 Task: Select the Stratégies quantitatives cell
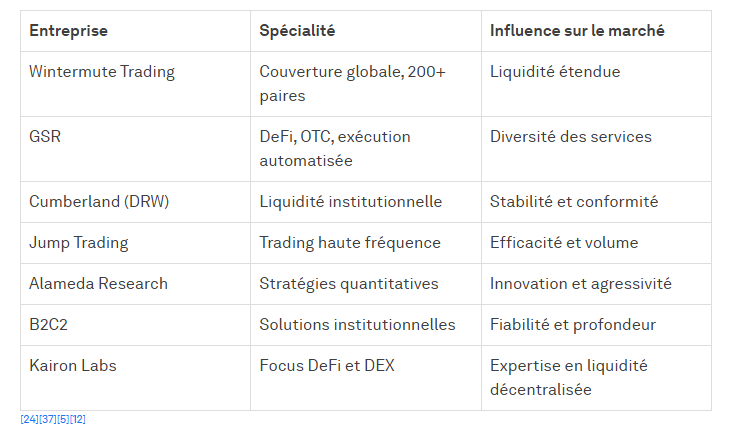pos(349,284)
